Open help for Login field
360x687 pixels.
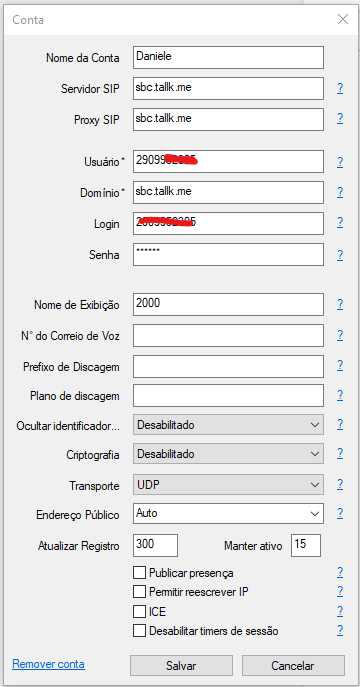click(x=340, y=223)
